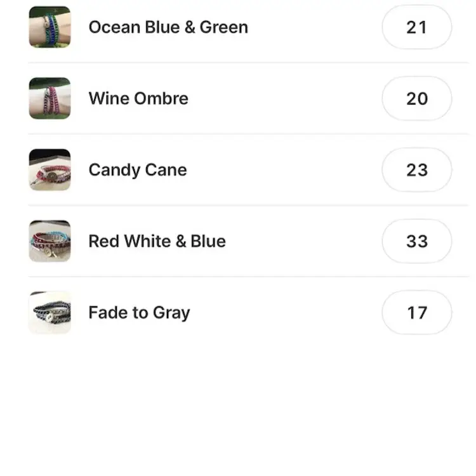The image size is (476, 476).
Task: Tap the 21 count pill
Action: click(x=416, y=27)
